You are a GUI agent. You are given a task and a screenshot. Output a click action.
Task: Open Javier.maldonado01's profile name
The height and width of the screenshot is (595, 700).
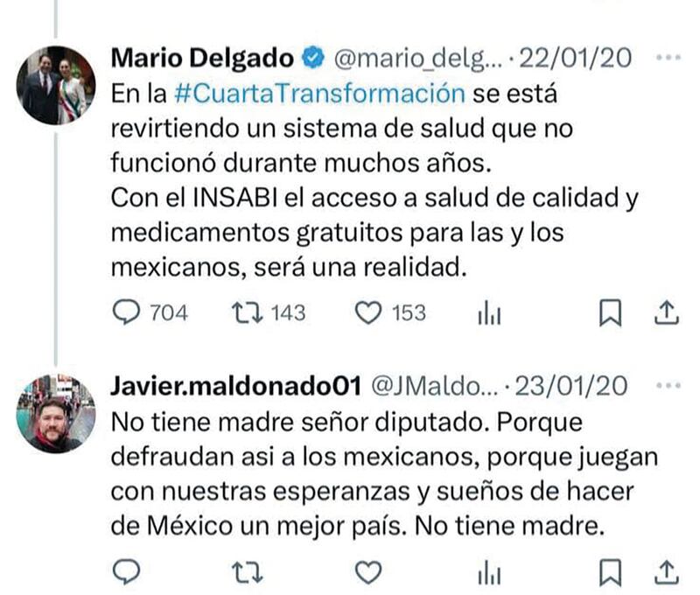(x=235, y=386)
